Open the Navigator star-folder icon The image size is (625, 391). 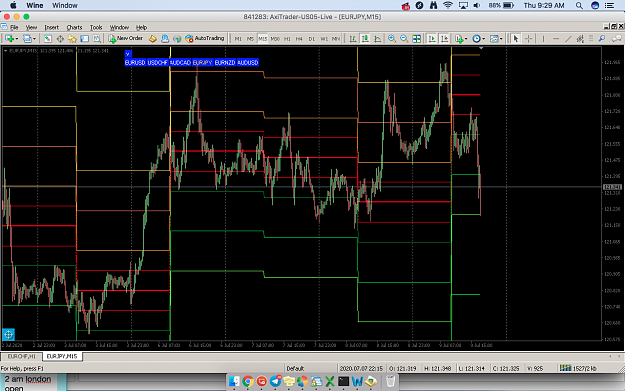click(x=72, y=39)
